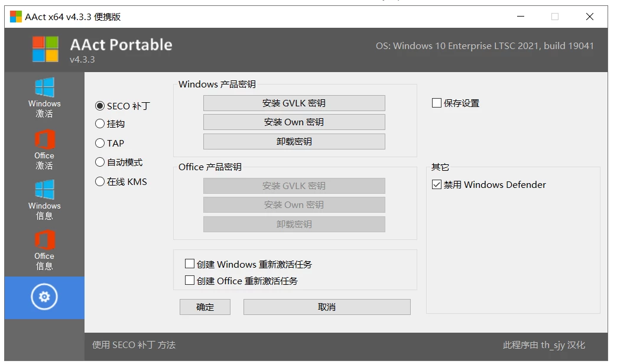
Task: Check 创建 Office 重新激活任务
Action: point(190,281)
